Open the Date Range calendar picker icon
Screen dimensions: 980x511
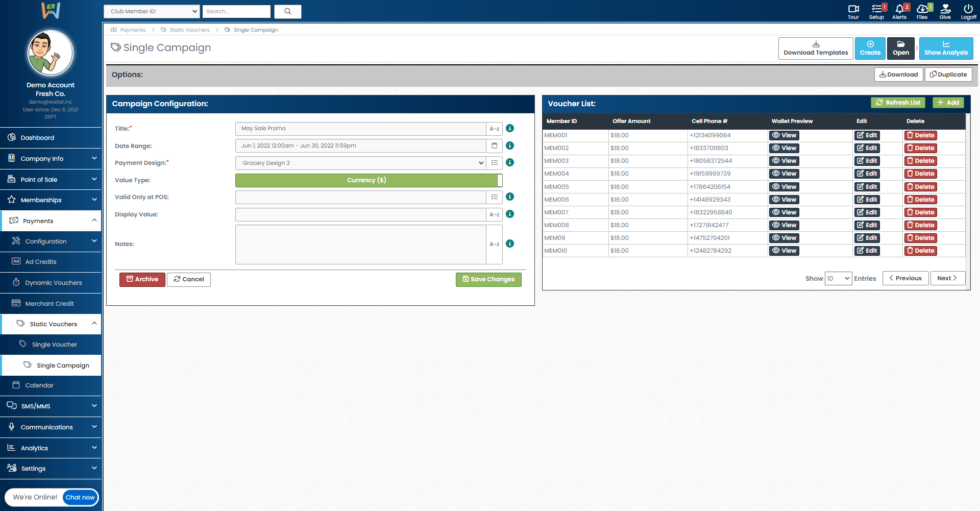tap(494, 146)
